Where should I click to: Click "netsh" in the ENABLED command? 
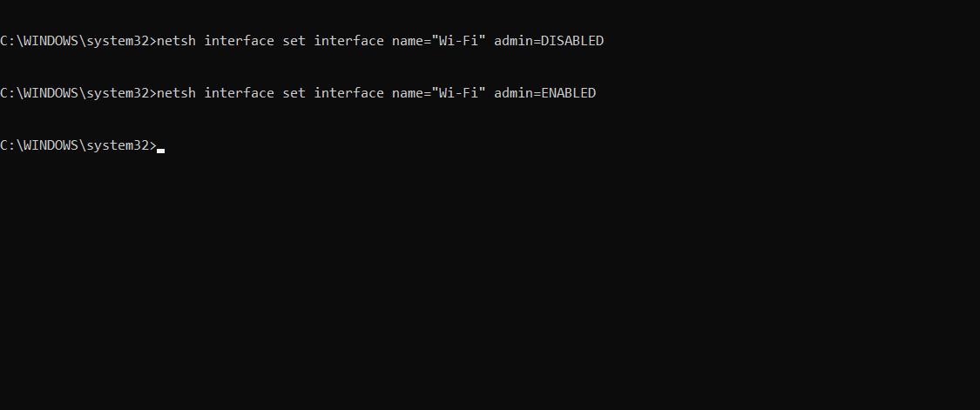176,93
